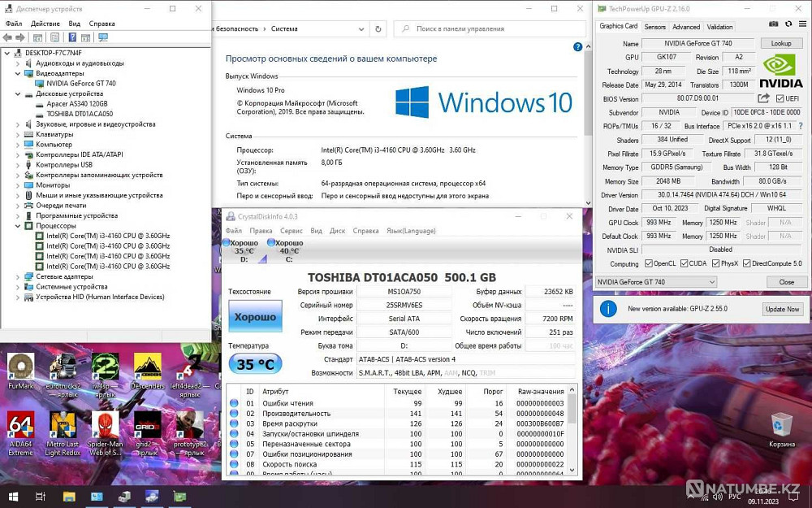Click the scan for hardware changes toolbar icon
Image resolution: width=812 pixels, height=508 pixels.
(x=103, y=37)
